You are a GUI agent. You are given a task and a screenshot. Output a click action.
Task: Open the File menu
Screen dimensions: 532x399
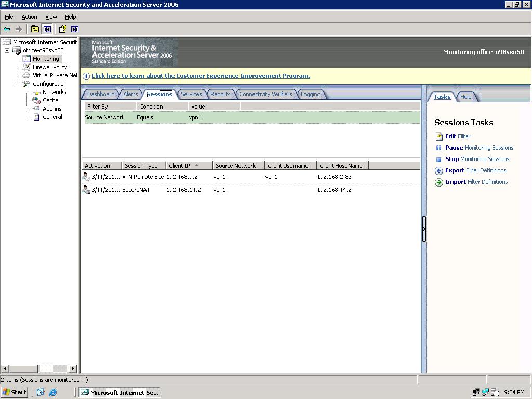click(x=9, y=17)
